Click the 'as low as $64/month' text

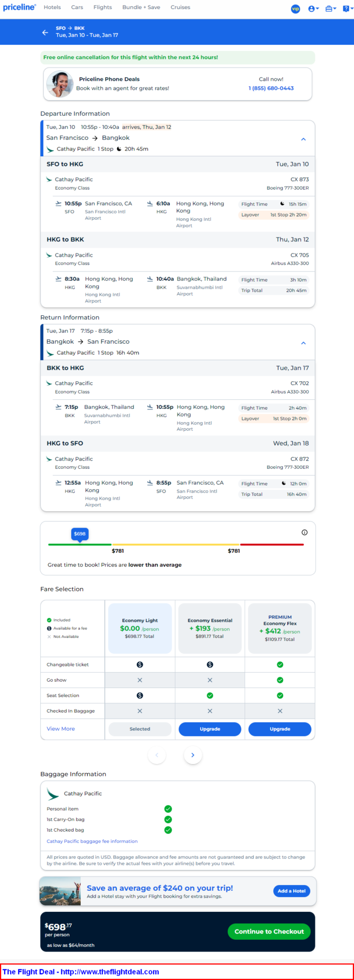click(71, 945)
